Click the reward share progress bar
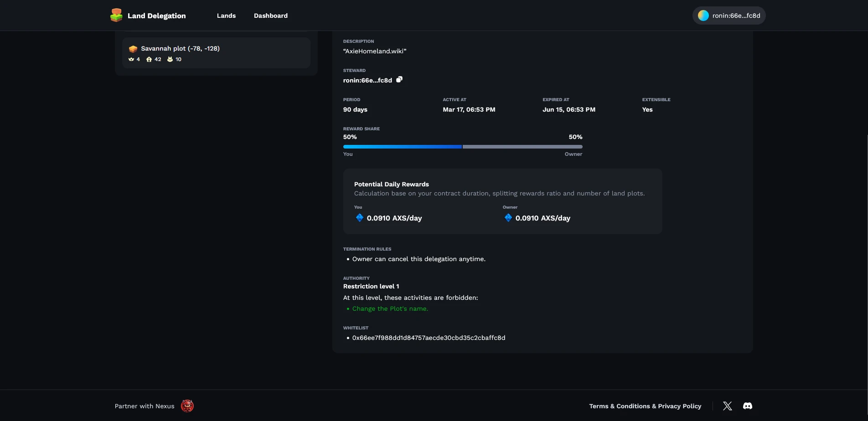 tap(462, 147)
